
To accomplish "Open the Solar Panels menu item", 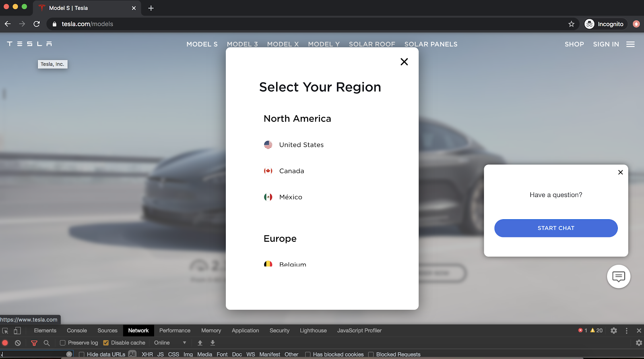I will tap(431, 44).
